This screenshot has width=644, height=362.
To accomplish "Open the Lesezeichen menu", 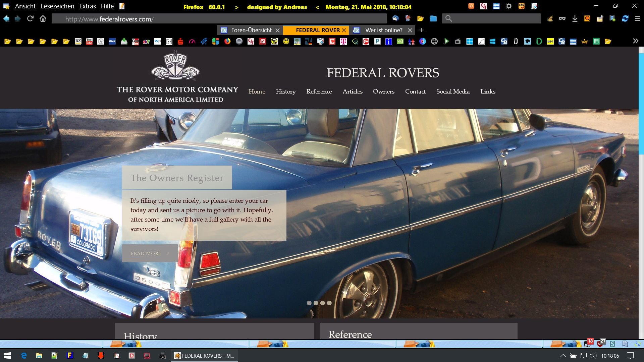I will pos(57,6).
